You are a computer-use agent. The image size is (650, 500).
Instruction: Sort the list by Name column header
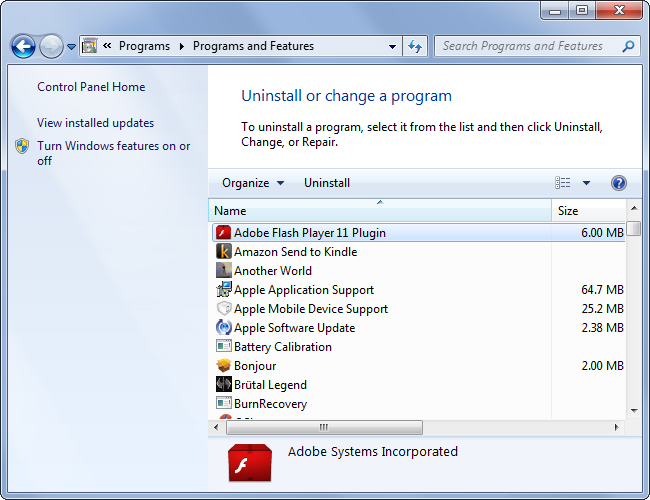230,211
